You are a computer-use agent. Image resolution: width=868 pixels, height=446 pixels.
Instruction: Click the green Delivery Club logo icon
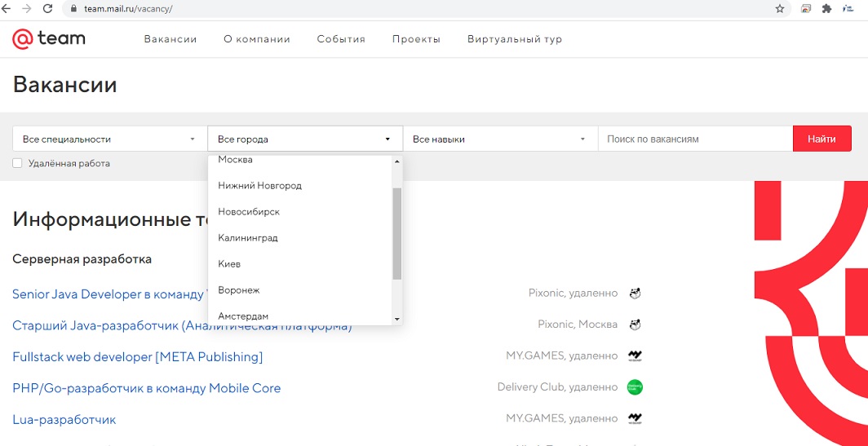635,387
